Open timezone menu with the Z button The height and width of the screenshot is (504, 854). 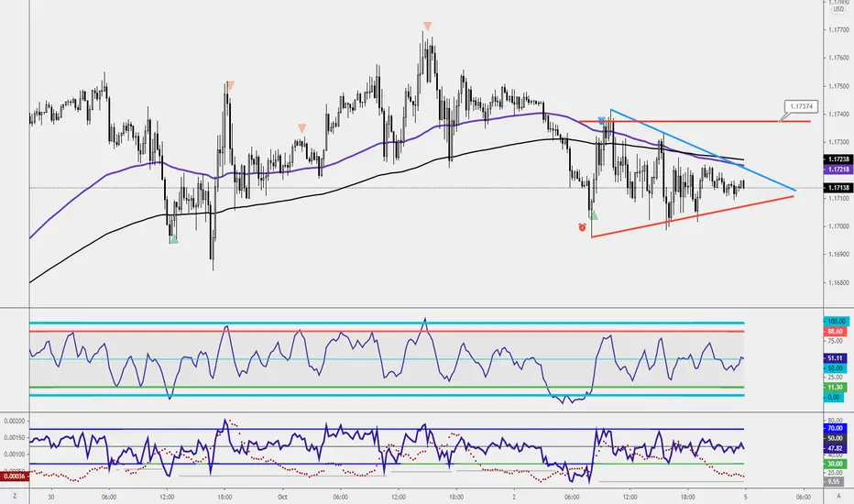pos(15,497)
